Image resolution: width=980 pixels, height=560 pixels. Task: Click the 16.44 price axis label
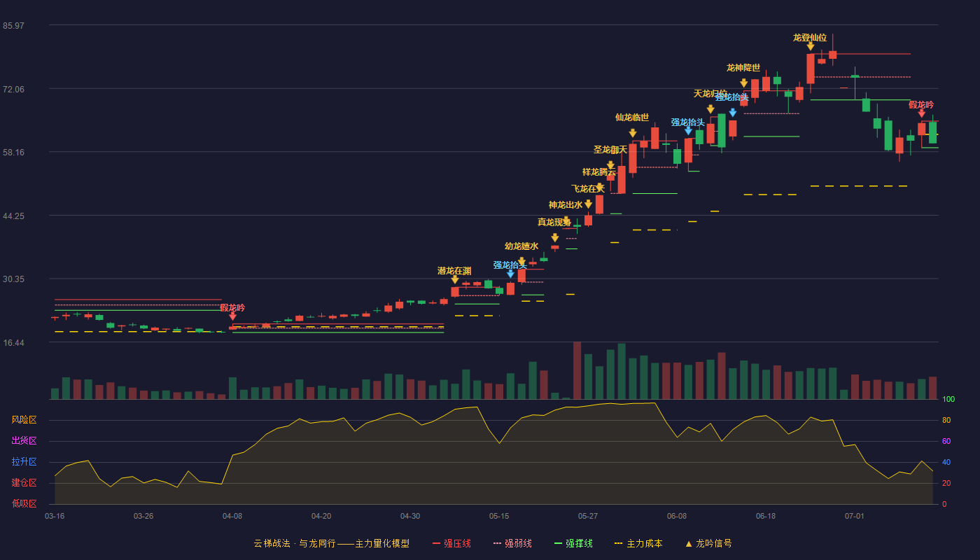[x=13, y=343]
